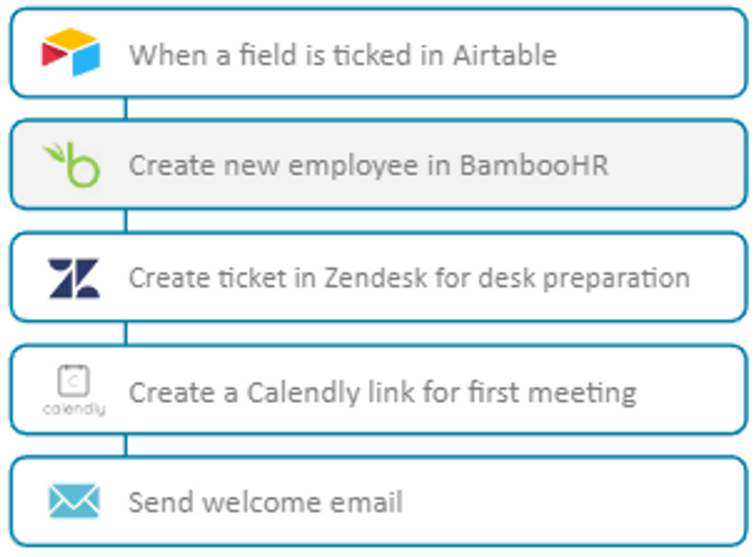
Task: Click the email envelope icon
Action: pyautogui.click(x=74, y=502)
